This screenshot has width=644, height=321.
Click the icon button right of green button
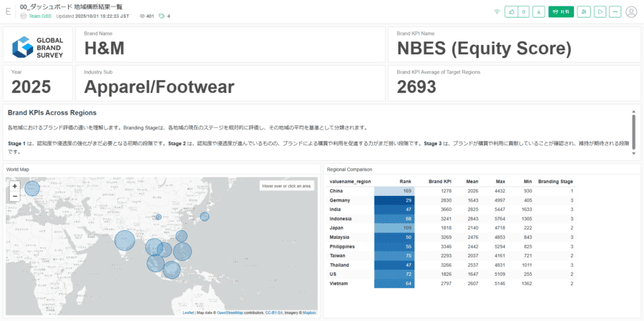coord(584,12)
